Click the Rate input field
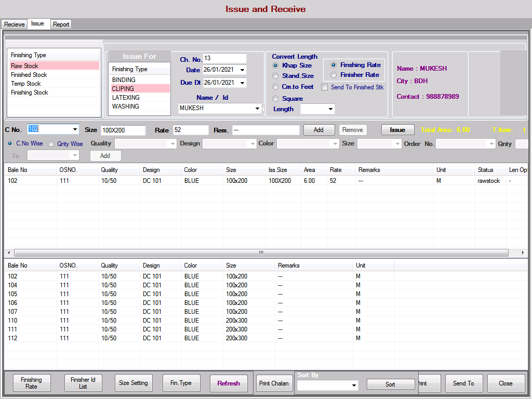Image resolution: width=532 pixels, height=399 pixels. (190, 130)
